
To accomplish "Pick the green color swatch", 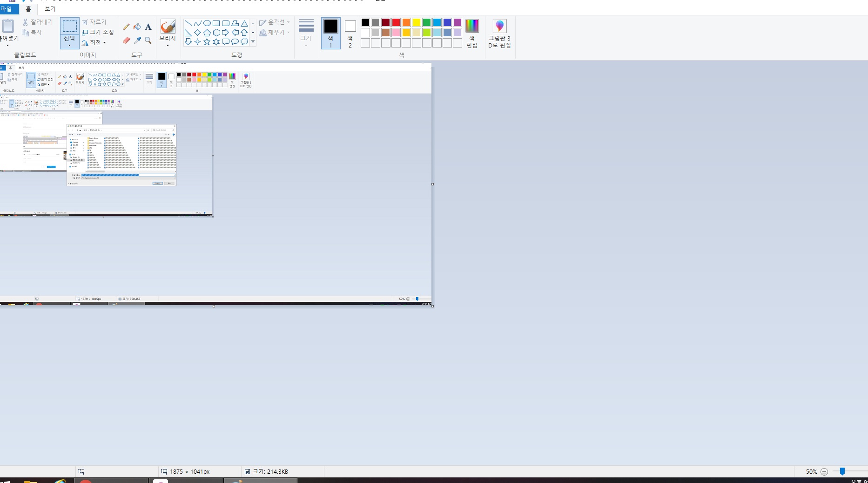I will pyautogui.click(x=427, y=22).
